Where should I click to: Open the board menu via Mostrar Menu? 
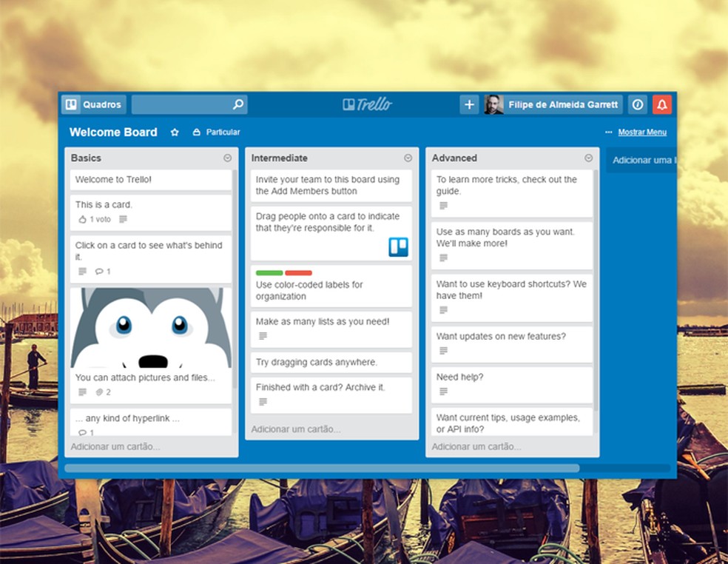pyautogui.click(x=644, y=132)
